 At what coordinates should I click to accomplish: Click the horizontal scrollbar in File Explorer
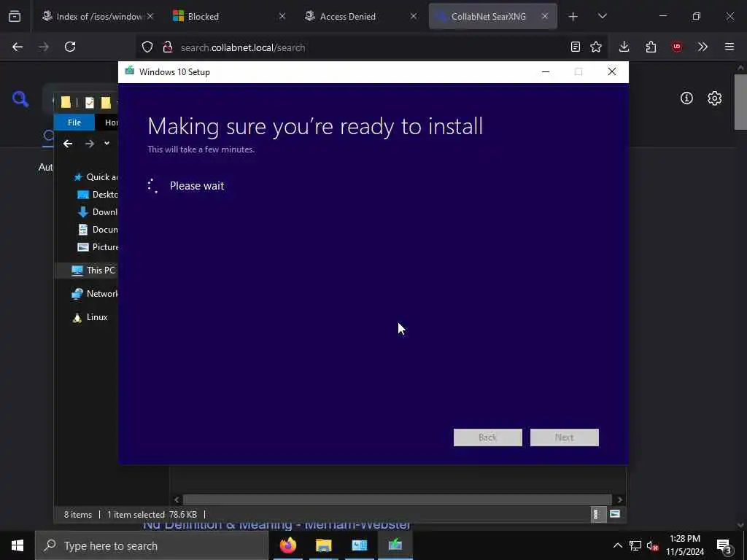pyautogui.click(x=398, y=499)
